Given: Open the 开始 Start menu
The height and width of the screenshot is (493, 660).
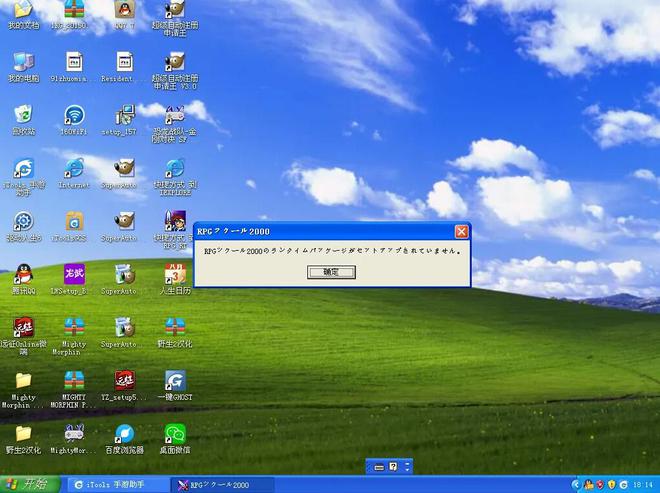Looking at the screenshot, I should 29,485.
